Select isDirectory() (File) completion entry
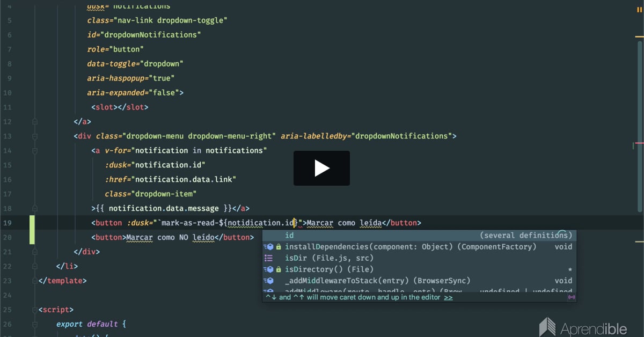Viewport: 644px width, 337px height. (x=419, y=269)
